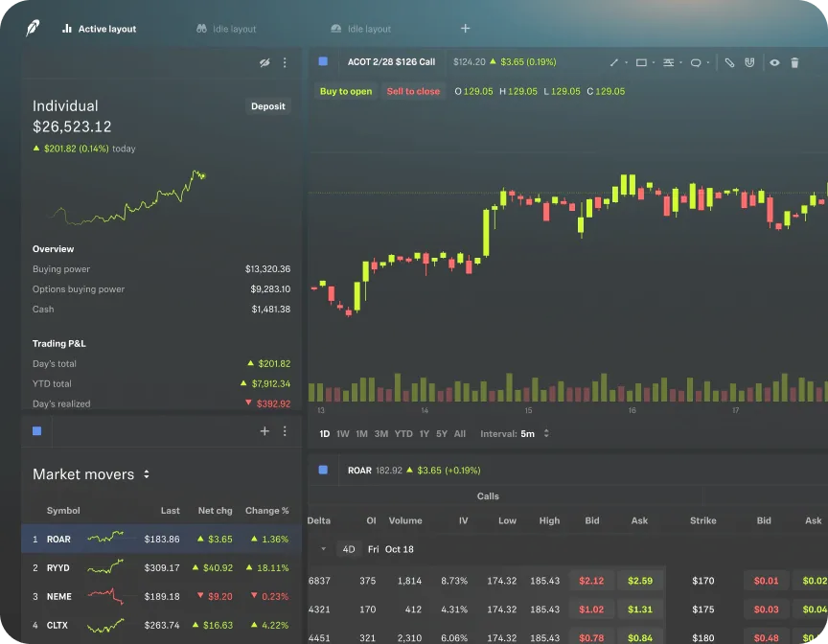The image size is (828, 644).
Task: Click blue color tag on chart panel
Action: pos(323,61)
